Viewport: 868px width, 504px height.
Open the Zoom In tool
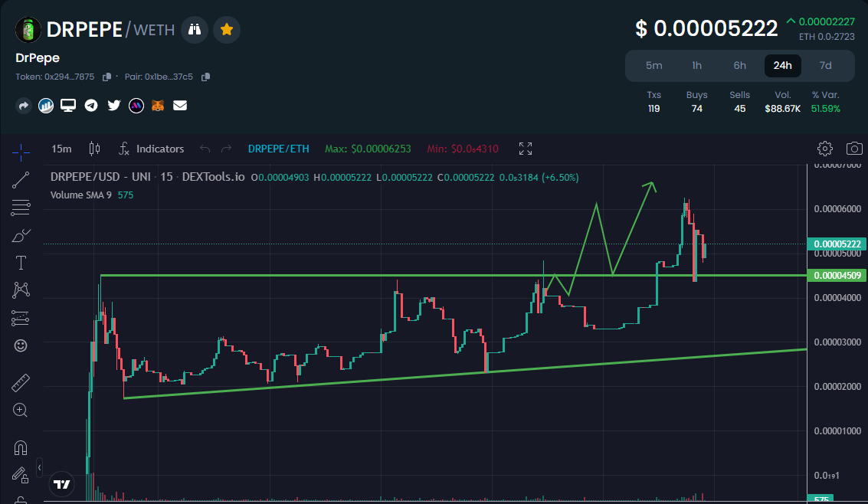21,410
